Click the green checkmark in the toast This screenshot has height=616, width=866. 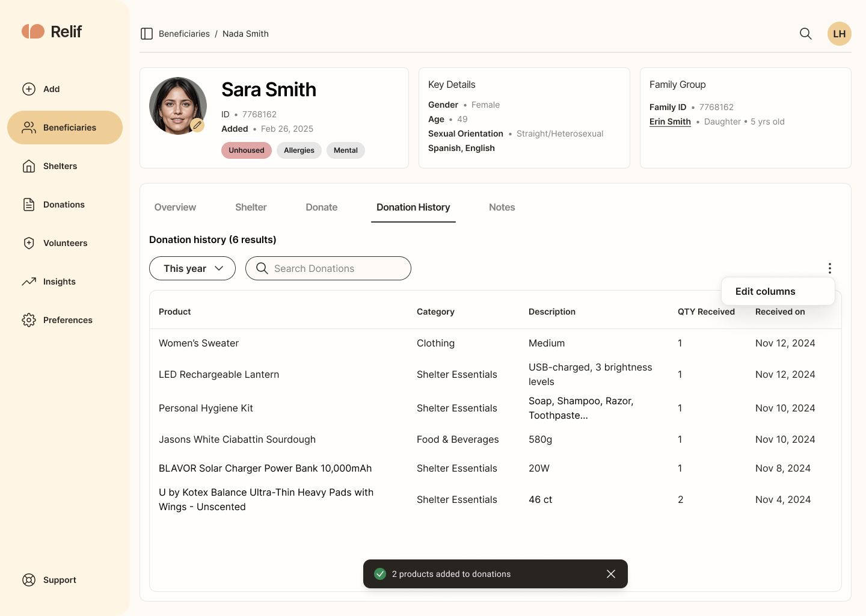380,574
